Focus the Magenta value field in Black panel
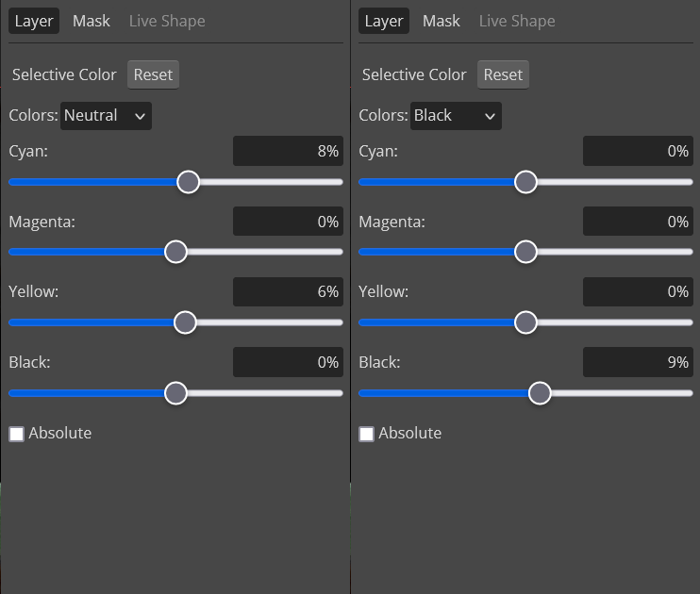Screen dimensions: 700x594 click(638, 222)
